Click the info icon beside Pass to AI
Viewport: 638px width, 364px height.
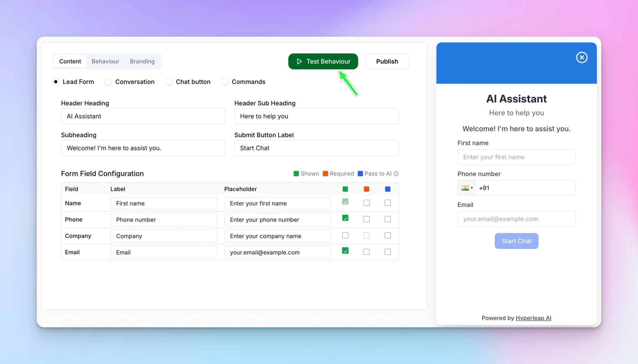coord(396,173)
